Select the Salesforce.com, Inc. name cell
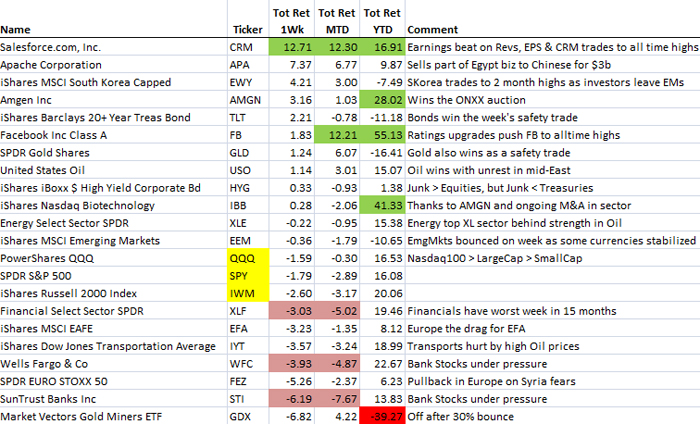700x424 pixels. click(x=113, y=47)
